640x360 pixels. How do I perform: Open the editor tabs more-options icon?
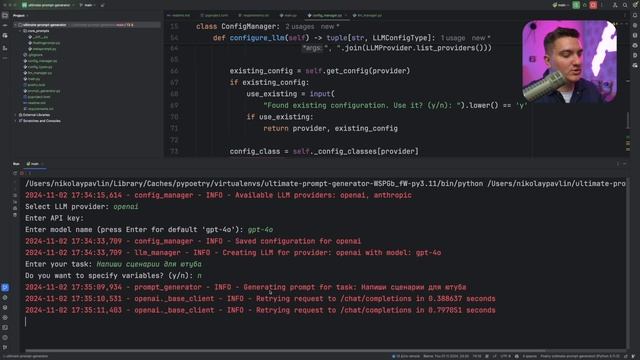point(624,16)
